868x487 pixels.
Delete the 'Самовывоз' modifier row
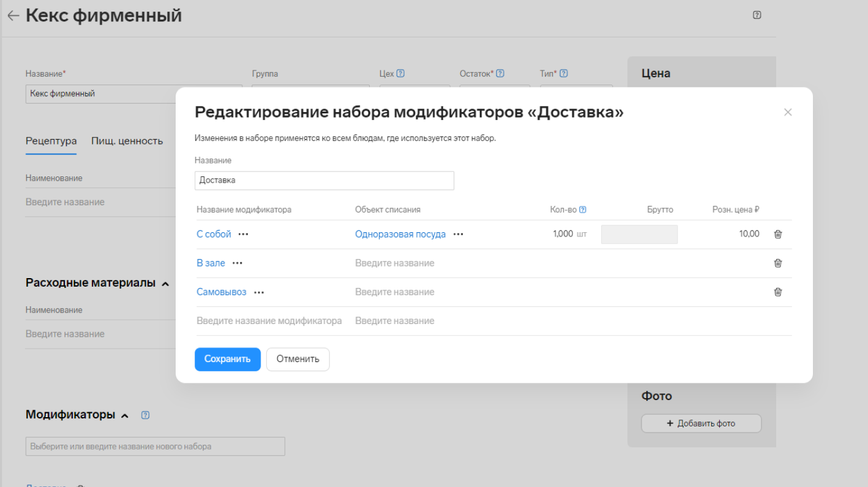(778, 292)
